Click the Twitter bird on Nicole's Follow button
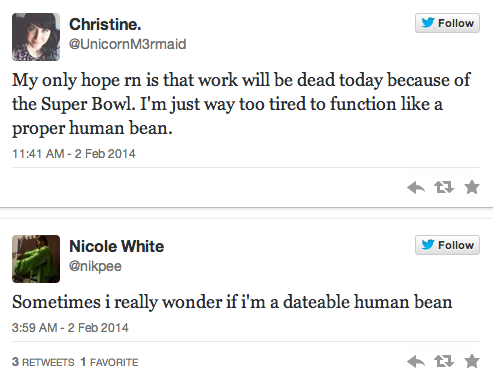 [x=428, y=245]
